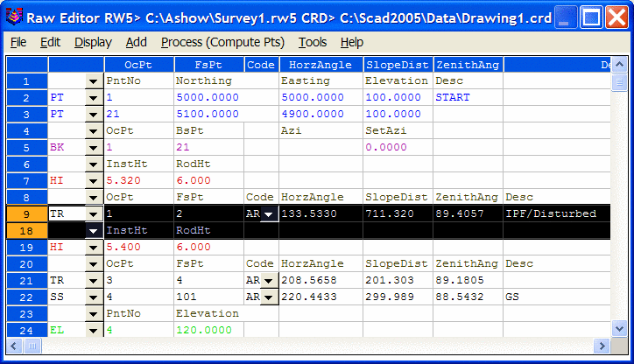Click the horizontal scrollbar right arrow
The image size is (634, 364).
602,346
